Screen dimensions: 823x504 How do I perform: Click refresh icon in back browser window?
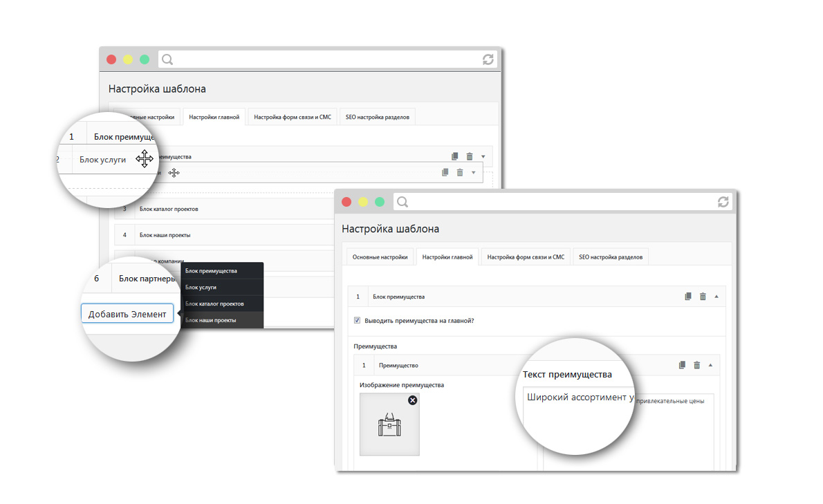coord(488,59)
